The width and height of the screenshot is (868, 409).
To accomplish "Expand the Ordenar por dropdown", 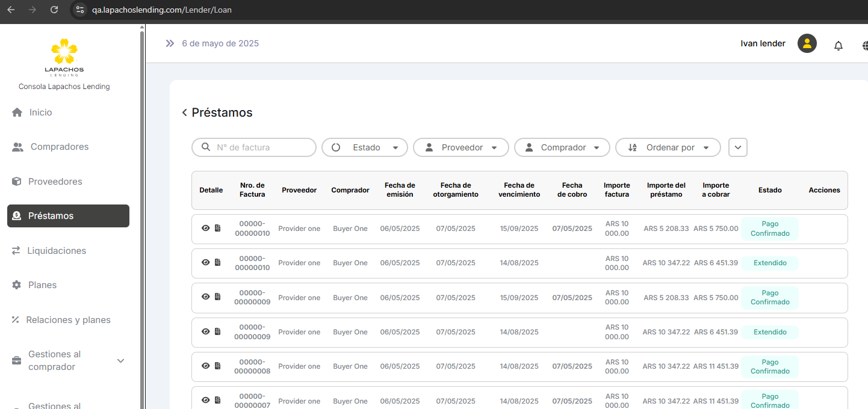I will pos(668,147).
